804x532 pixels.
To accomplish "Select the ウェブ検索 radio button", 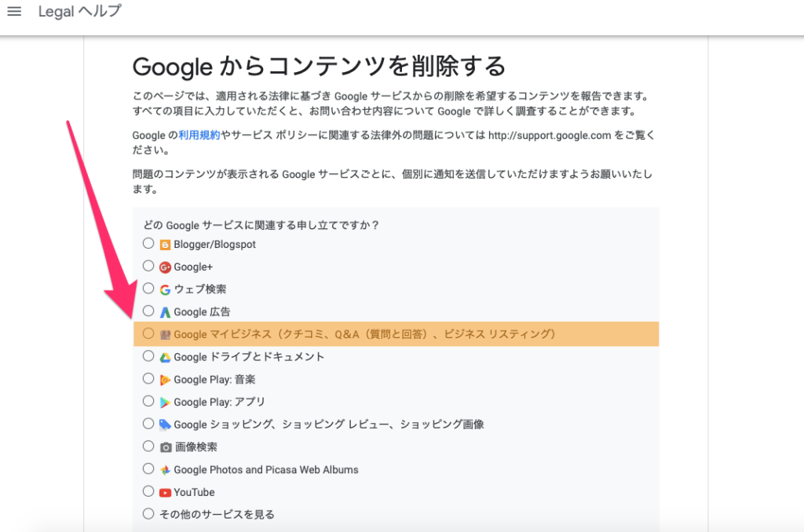I will click(x=148, y=289).
